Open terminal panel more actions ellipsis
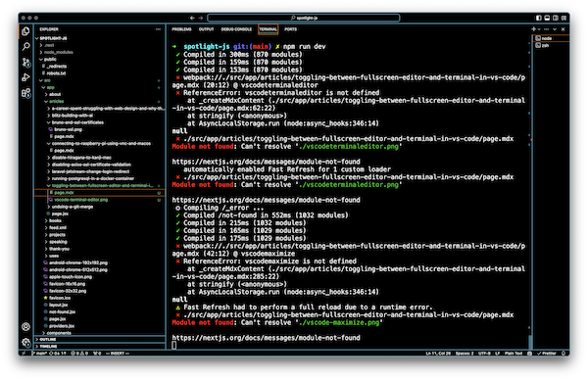Image resolution: width=588 pixels, height=380 pixels. point(547,29)
